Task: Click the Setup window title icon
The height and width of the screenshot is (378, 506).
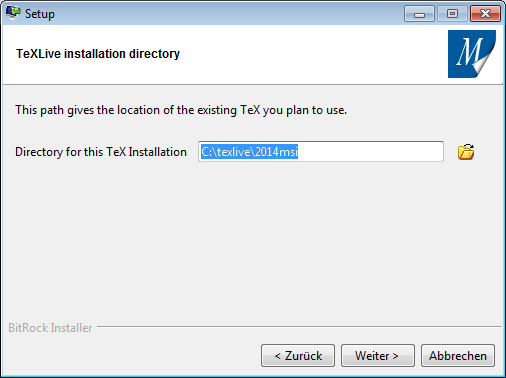Action: pos(13,13)
